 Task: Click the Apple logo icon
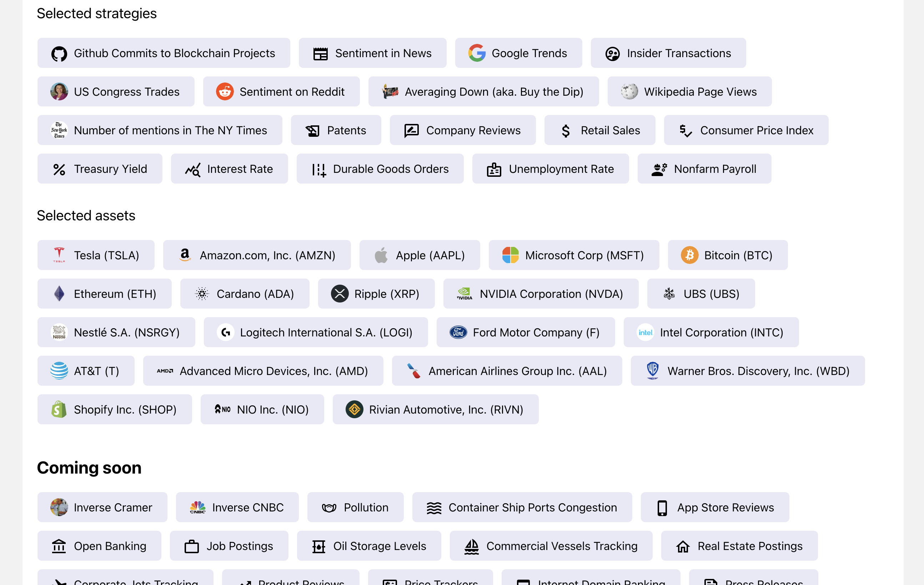[381, 255]
